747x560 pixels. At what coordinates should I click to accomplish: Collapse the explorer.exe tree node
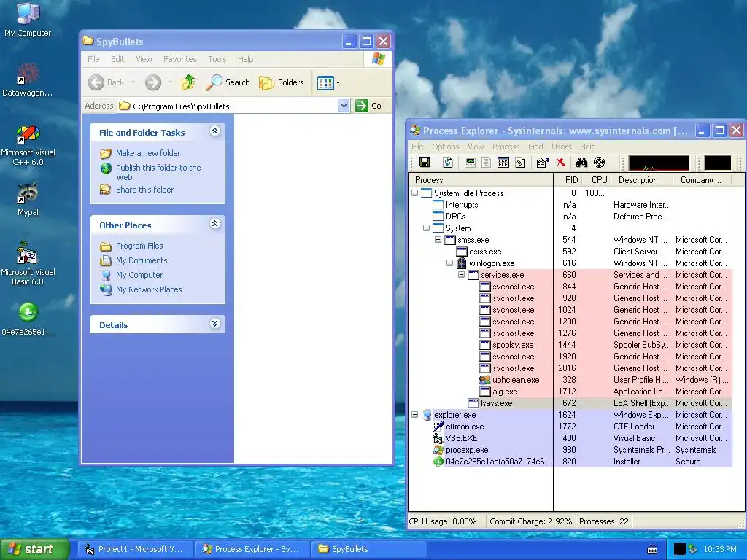click(414, 415)
